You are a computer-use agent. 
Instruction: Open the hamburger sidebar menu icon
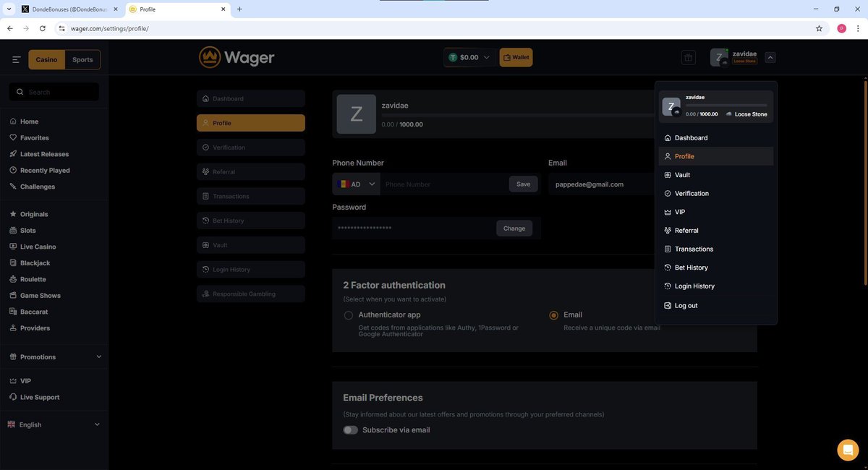click(x=16, y=59)
